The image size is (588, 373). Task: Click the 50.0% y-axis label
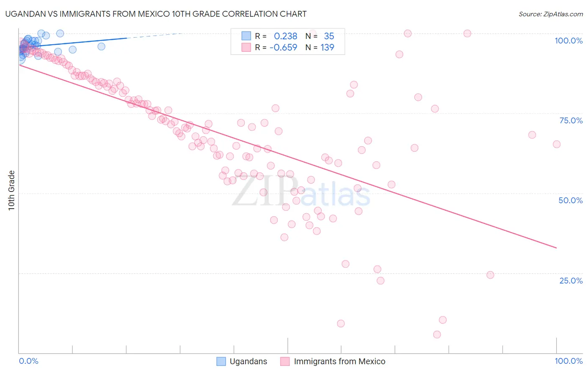[571, 200]
